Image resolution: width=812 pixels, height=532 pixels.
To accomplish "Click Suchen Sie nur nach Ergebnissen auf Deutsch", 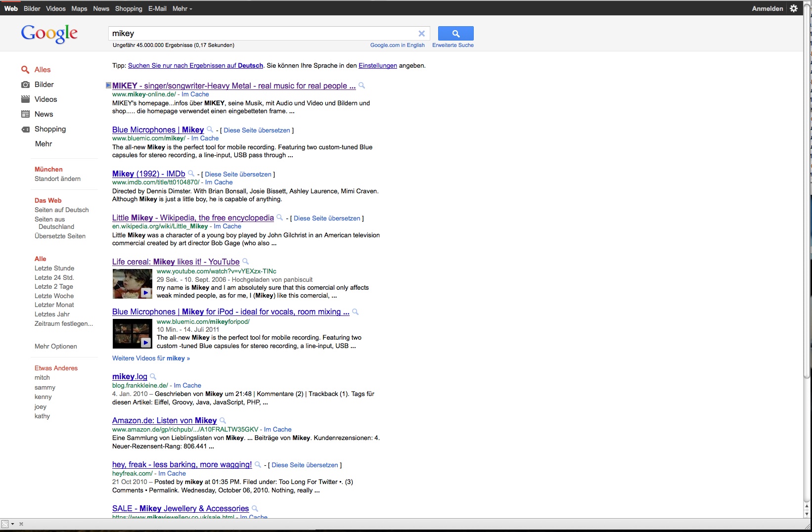I will tap(195, 66).
